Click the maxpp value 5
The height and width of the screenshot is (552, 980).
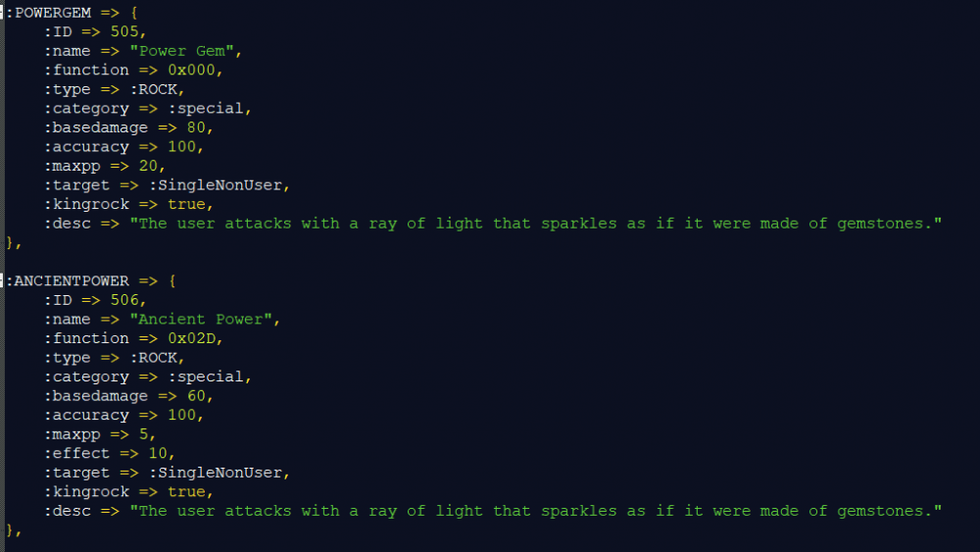143,433
